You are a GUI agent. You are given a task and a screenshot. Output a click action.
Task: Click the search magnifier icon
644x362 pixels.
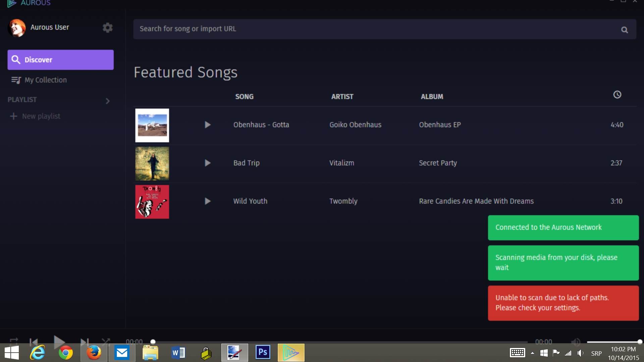click(x=624, y=30)
